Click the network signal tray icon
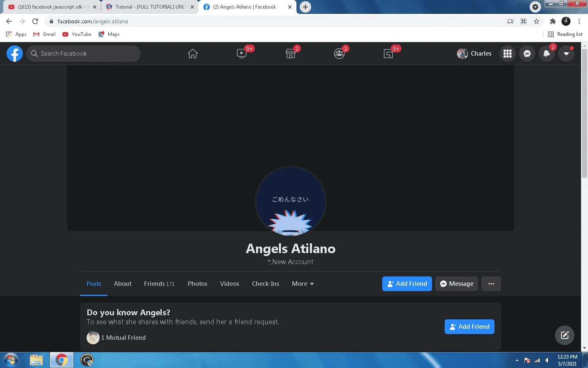This screenshot has height=368, width=588. [x=537, y=360]
